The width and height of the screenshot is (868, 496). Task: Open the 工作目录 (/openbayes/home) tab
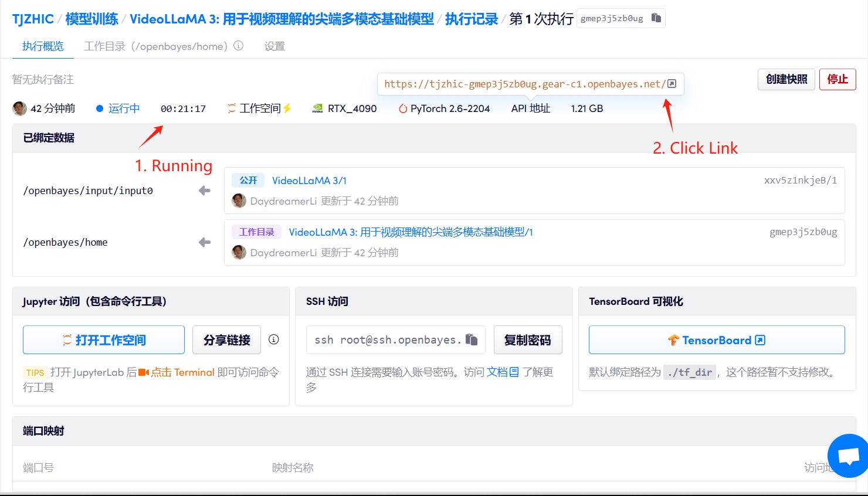click(155, 46)
